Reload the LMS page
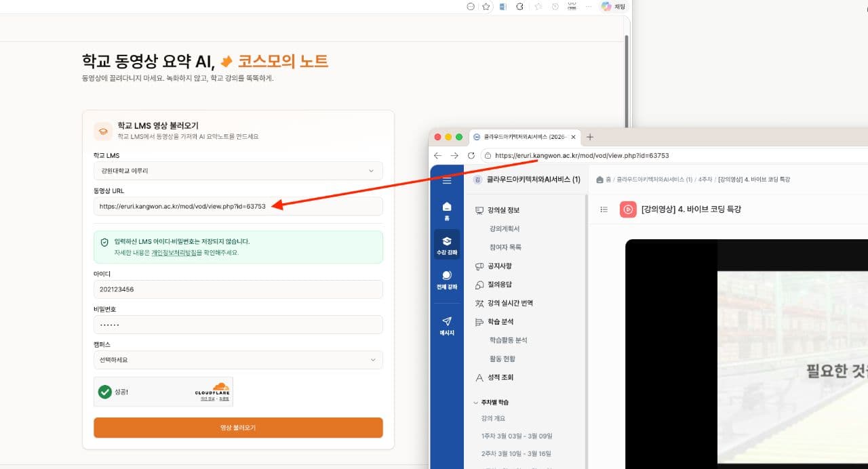The width and height of the screenshot is (868, 469). [x=471, y=155]
